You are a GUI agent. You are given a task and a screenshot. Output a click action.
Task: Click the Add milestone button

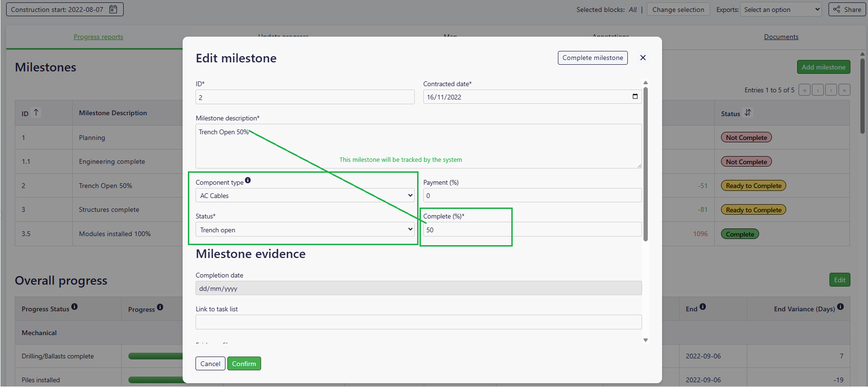823,67
